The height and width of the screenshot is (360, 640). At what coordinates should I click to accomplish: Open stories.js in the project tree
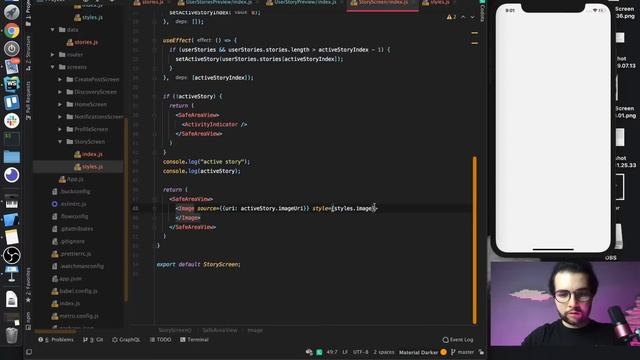(x=82, y=42)
